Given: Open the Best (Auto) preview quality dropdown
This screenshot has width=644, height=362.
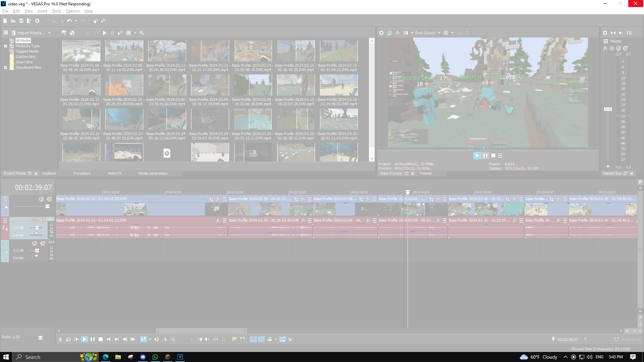Looking at the screenshot, I should [428, 33].
